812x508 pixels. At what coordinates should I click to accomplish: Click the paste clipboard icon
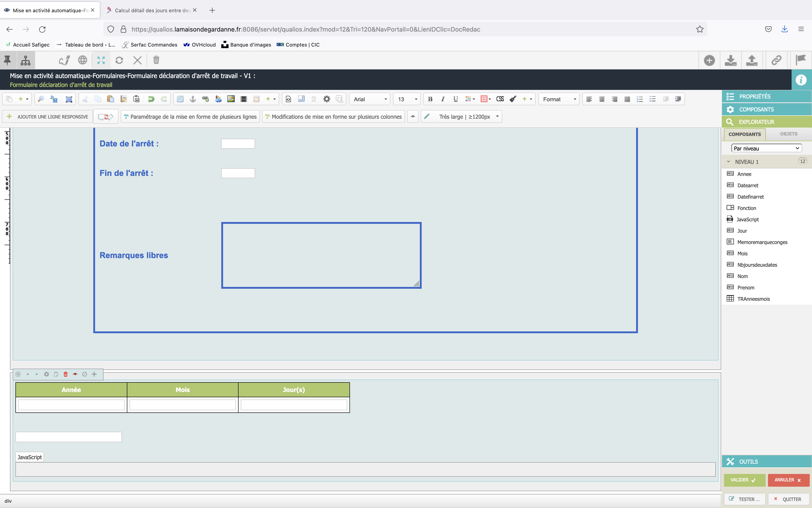(x=111, y=99)
